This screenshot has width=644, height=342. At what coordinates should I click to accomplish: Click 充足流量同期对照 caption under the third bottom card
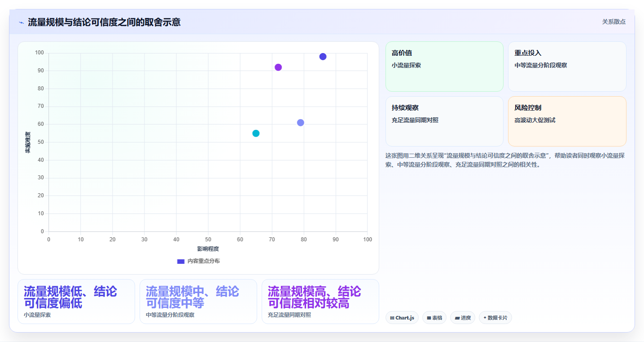pyautogui.click(x=289, y=315)
